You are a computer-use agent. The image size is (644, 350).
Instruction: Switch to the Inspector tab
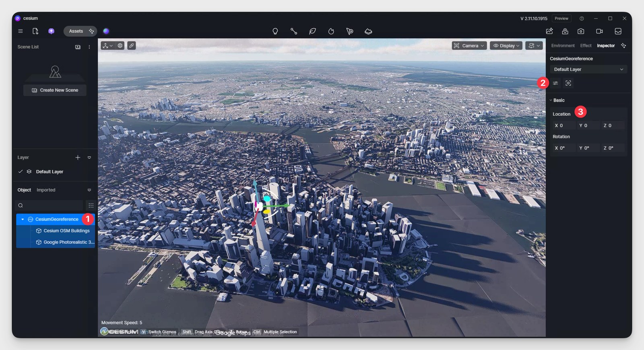tap(606, 45)
